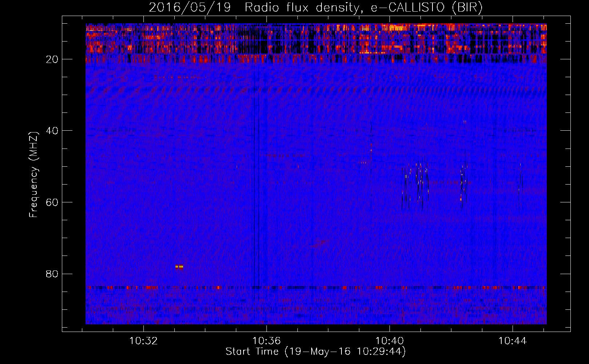The height and width of the screenshot is (364, 589).
Task: Click the plot title "Radio flux density, e-CALLISTO (BIR)"
Action: click(x=364, y=7)
